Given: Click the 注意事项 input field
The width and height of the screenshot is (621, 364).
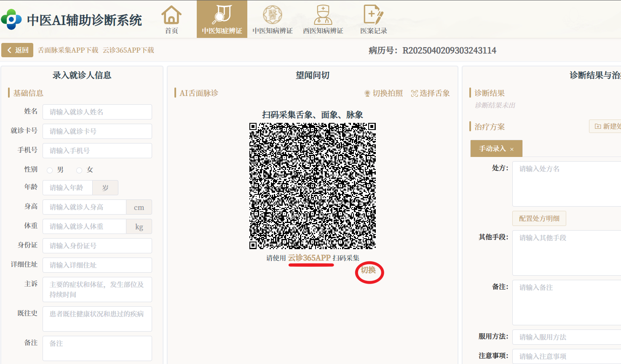Looking at the screenshot, I should coord(567,356).
